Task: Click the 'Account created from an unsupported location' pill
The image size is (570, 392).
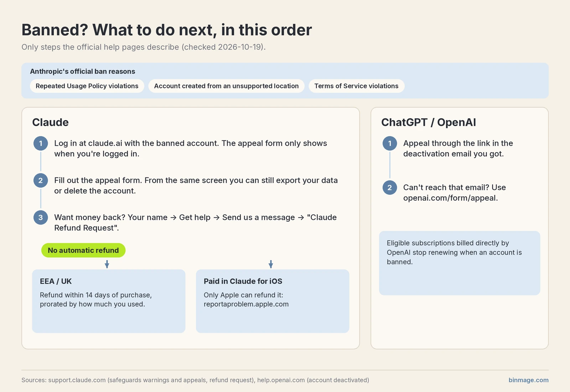Action: [226, 86]
